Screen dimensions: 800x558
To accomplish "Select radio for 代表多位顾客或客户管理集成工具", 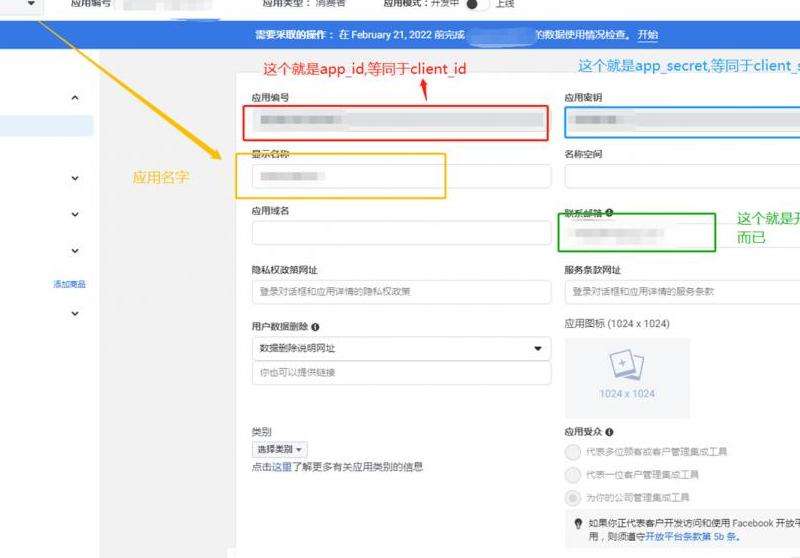I will tap(572, 452).
